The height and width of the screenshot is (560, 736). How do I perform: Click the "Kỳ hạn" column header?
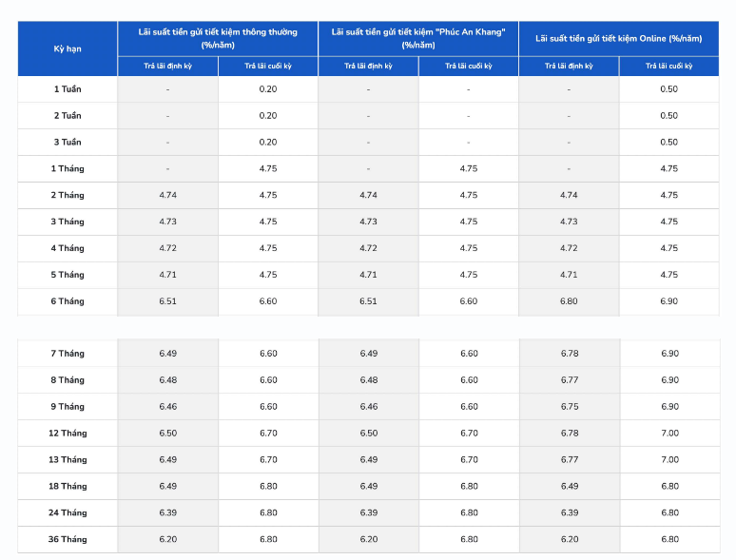[68, 48]
